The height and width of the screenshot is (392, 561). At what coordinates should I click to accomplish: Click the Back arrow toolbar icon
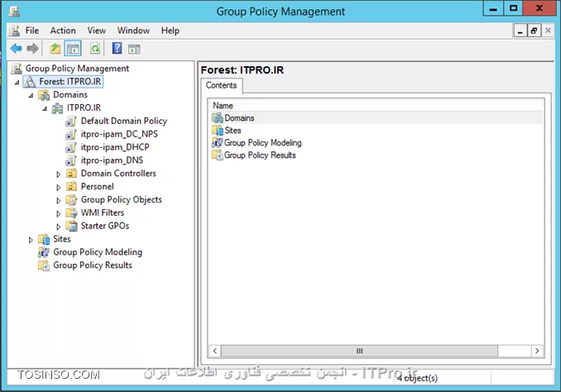tap(16, 48)
